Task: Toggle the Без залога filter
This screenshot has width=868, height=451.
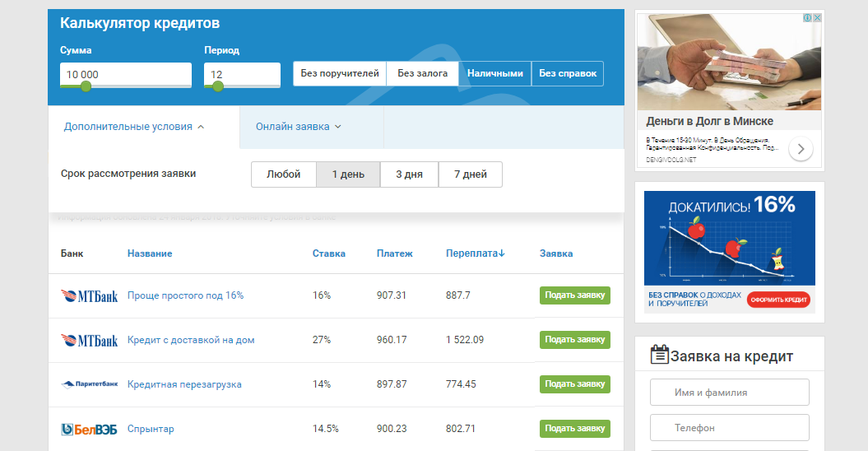Action: click(x=422, y=74)
